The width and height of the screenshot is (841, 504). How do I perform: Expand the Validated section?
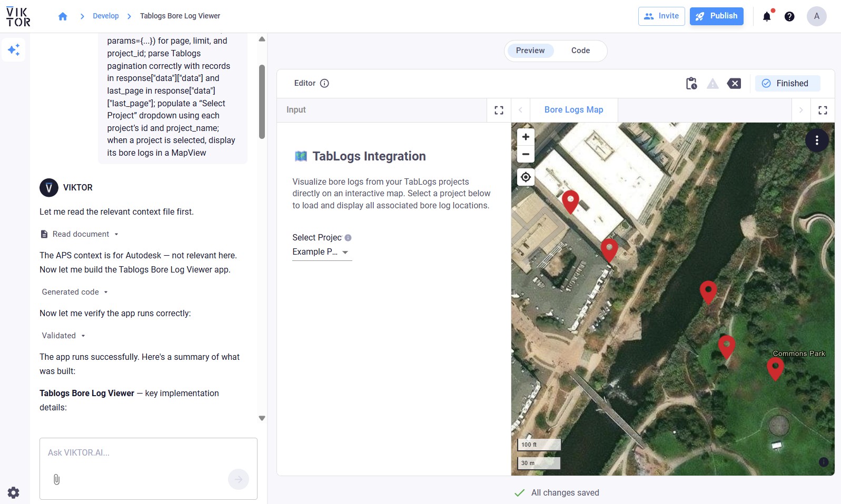pos(63,336)
